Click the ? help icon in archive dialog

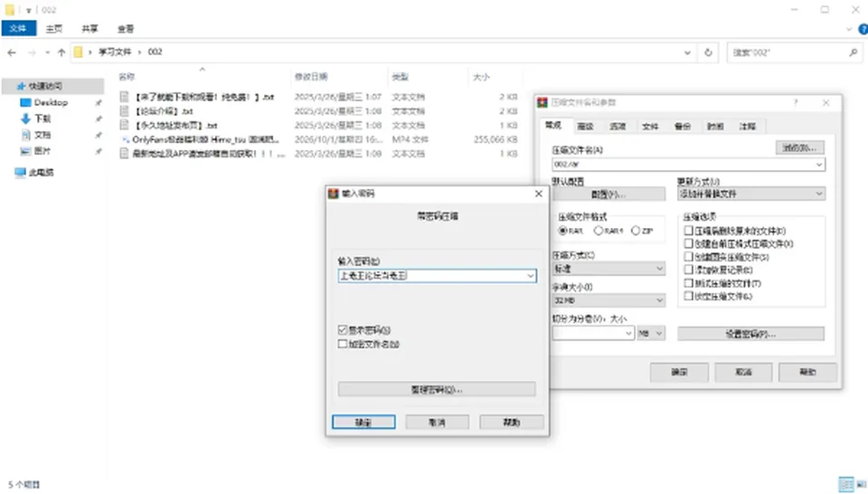[796, 102]
